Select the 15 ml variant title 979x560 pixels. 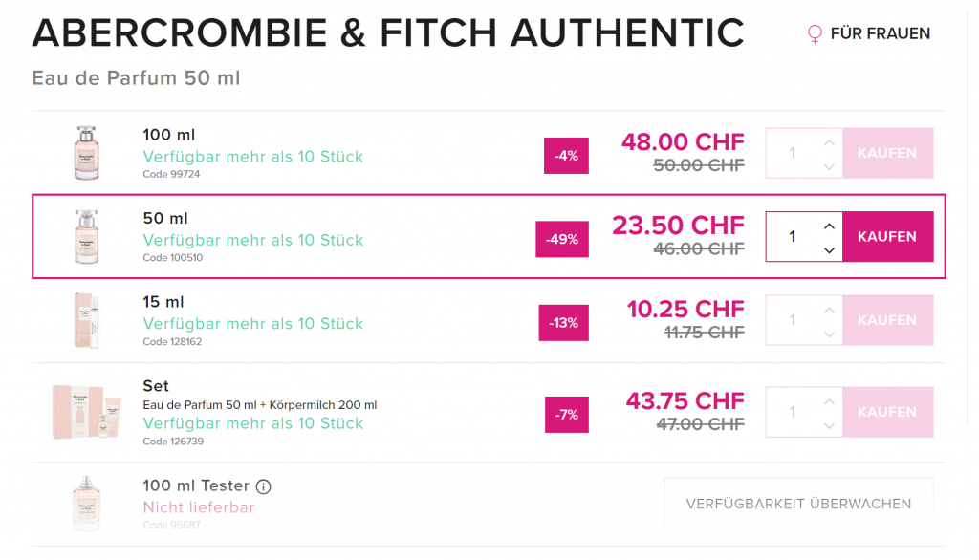pos(164,302)
